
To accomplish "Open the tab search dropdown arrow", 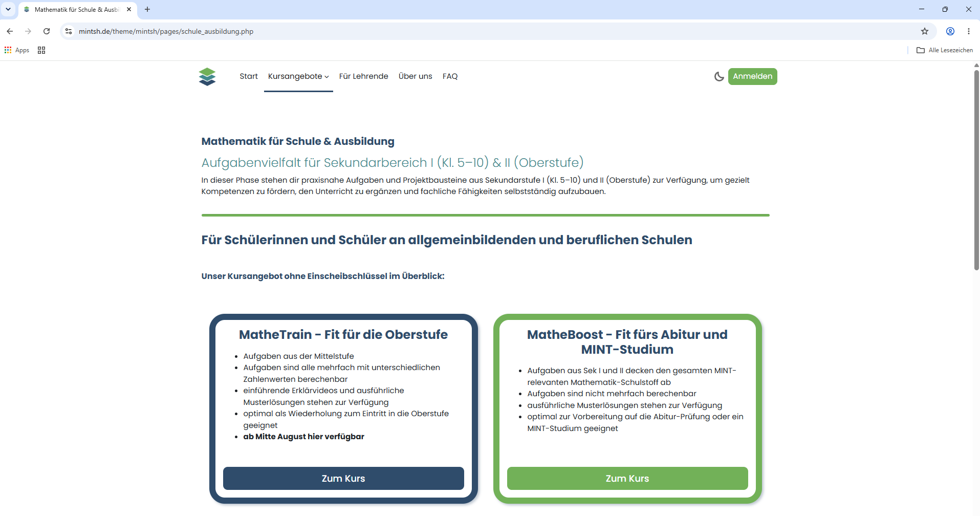I will point(8,9).
